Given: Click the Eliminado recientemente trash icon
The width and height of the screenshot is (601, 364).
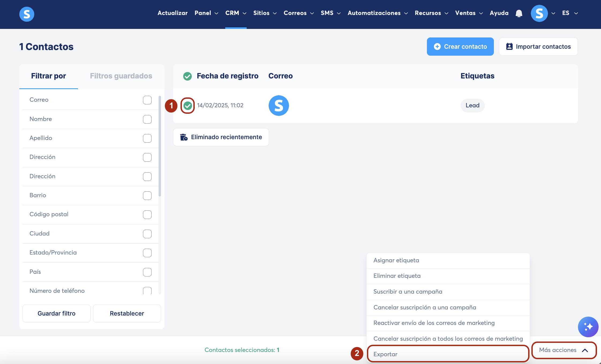Looking at the screenshot, I should pyautogui.click(x=184, y=137).
